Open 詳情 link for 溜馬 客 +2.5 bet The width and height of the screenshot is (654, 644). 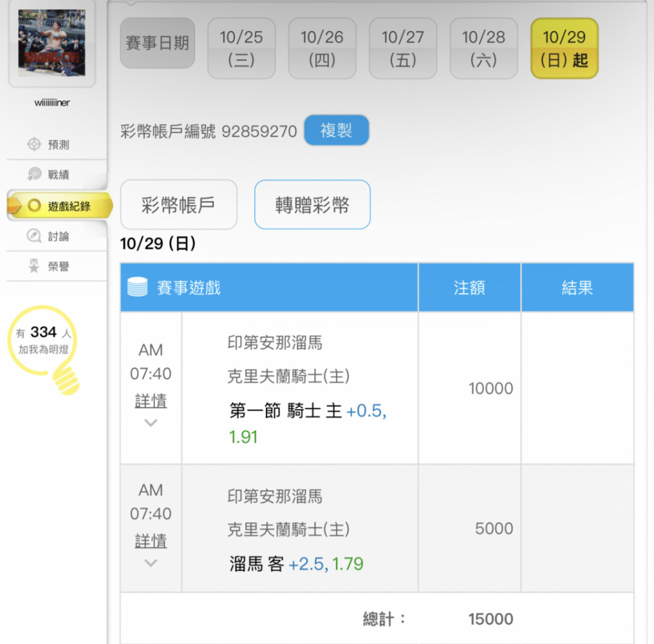coord(151,541)
